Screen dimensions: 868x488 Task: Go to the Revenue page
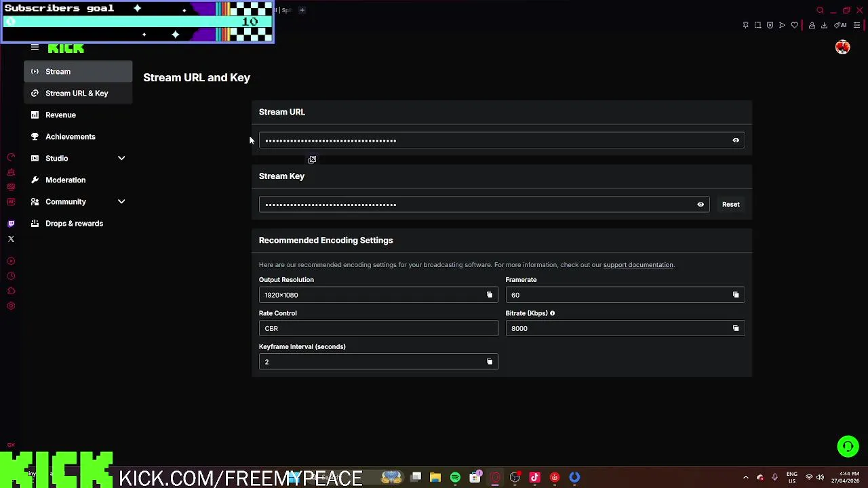pyautogui.click(x=78, y=115)
